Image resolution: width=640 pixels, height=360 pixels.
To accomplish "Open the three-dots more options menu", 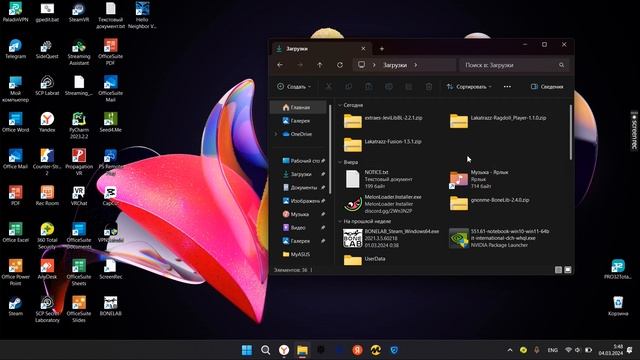I will [507, 87].
